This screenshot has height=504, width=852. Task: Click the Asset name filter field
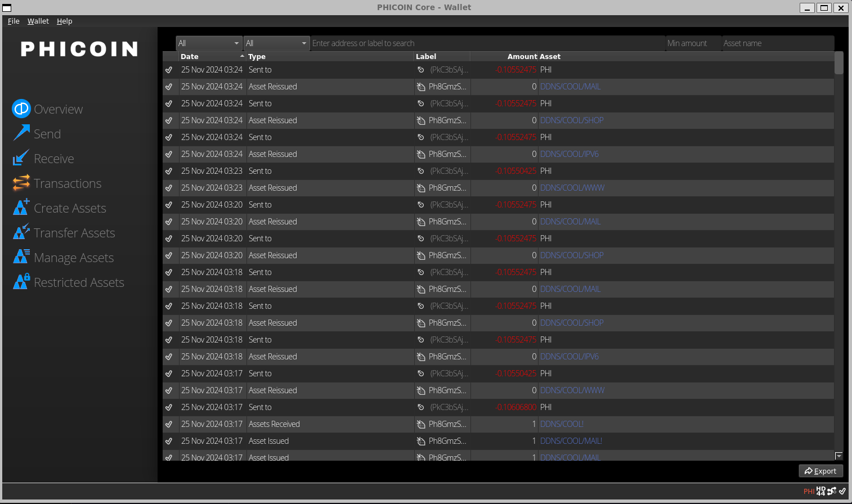coord(777,43)
